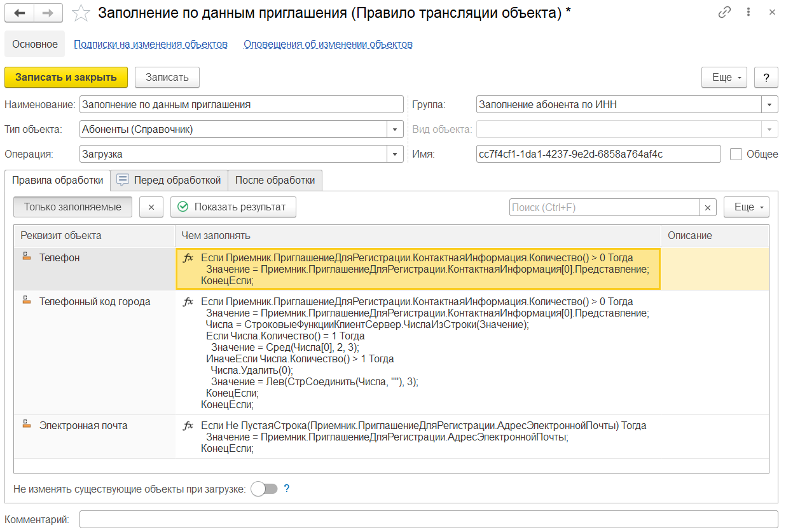Add form to favorites with star icon
The height and width of the screenshot is (532, 786).
[x=81, y=13]
